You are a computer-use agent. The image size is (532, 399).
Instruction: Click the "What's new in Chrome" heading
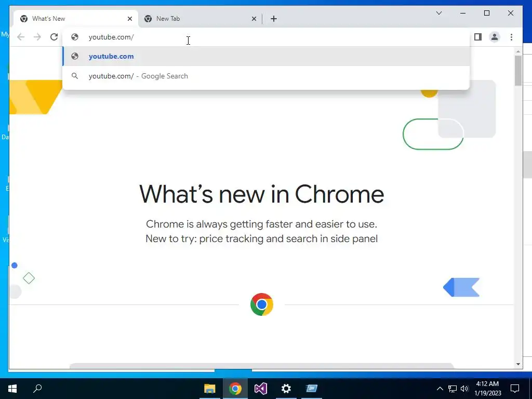coord(262,194)
